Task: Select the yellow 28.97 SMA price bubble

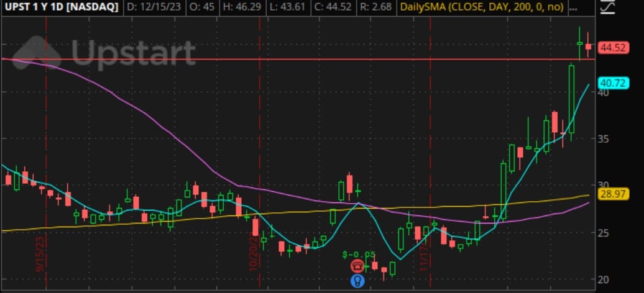Action: coord(614,194)
